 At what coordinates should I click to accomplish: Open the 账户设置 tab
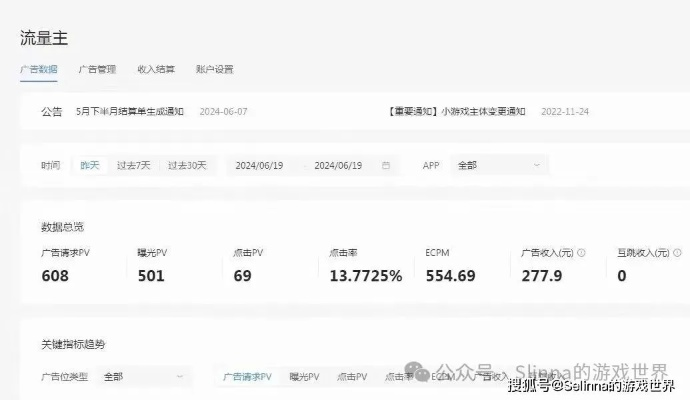tap(215, 69)
